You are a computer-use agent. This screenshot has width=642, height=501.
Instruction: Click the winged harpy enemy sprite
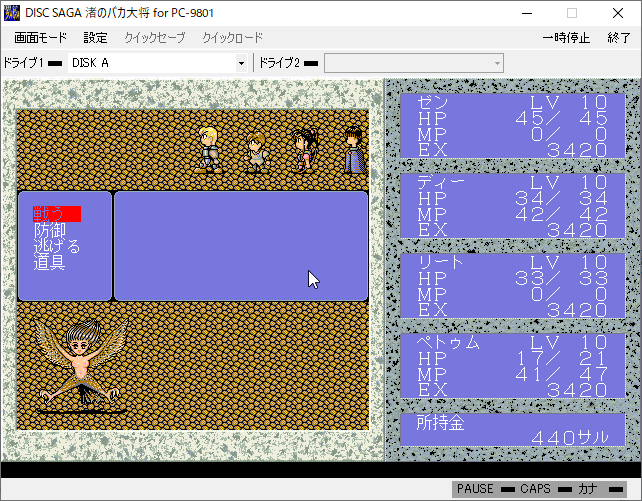pyautogui.click(x=80, y=365)
